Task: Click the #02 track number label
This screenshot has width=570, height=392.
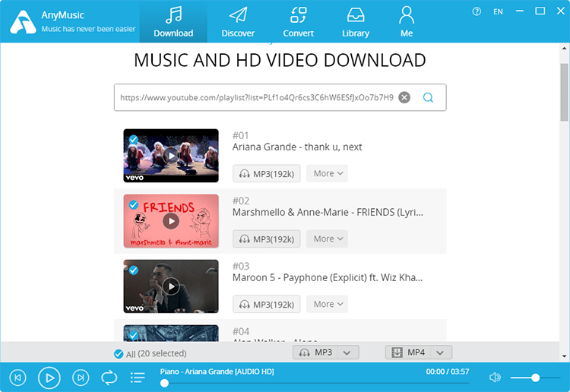Action: click(x=241, y=201)
